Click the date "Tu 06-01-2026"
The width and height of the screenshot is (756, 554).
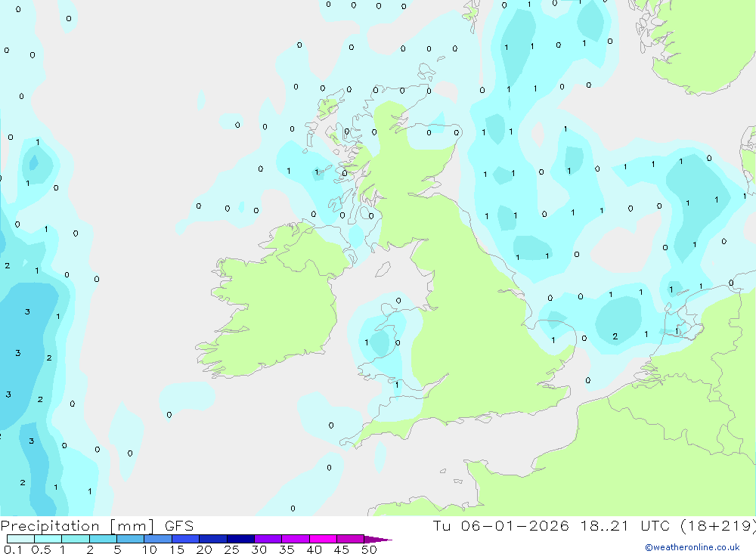[500, 526]
